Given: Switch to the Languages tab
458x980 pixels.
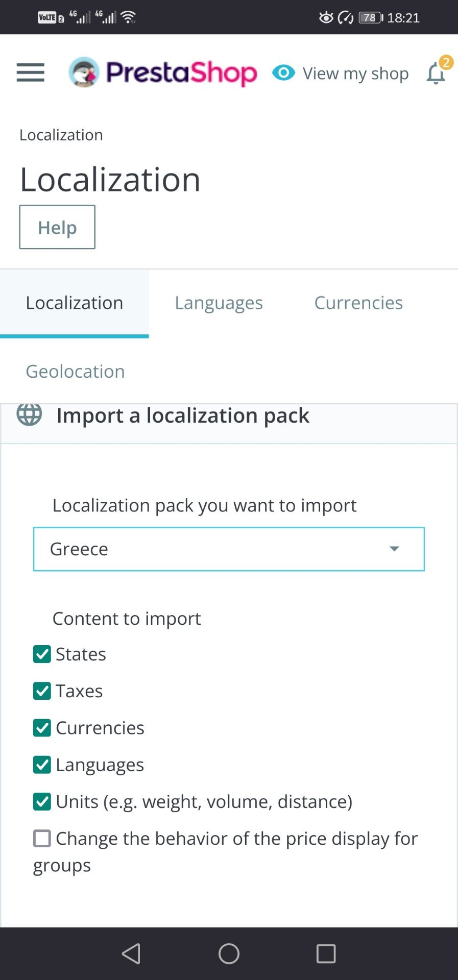Looking at the screenshot, I should point(219,303).
